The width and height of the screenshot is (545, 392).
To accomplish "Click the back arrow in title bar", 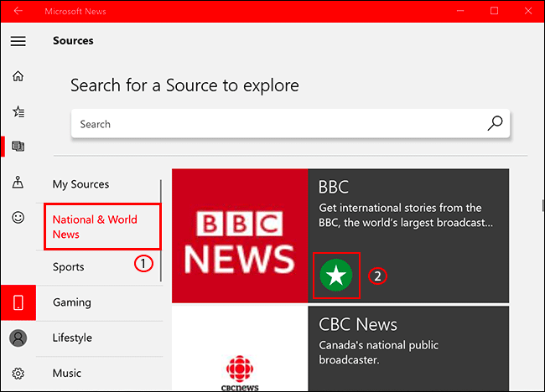I will [x=18, y=11].
